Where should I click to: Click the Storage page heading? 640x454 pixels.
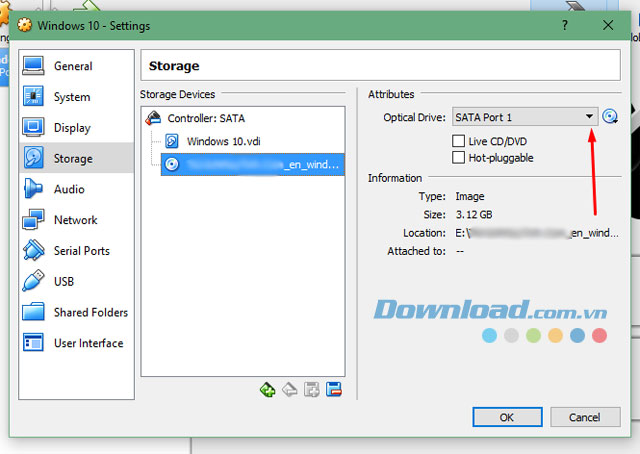point(174,66)
